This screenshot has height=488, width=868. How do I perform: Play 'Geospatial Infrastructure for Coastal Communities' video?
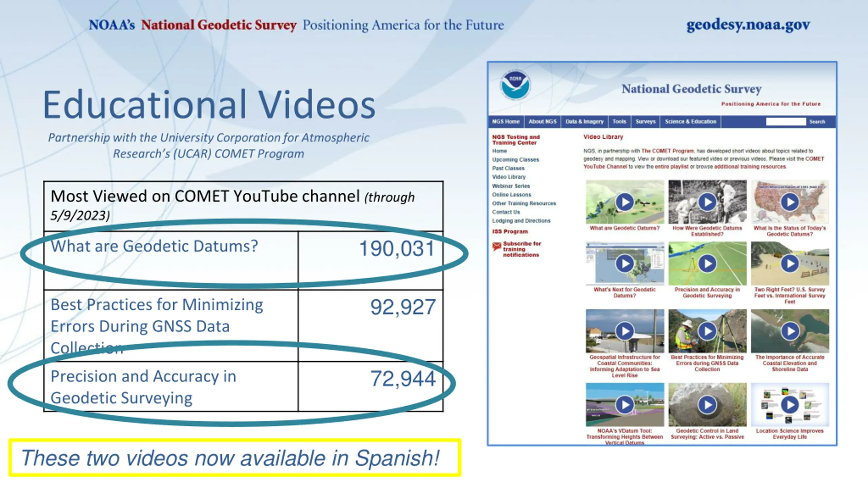[625, 331]
